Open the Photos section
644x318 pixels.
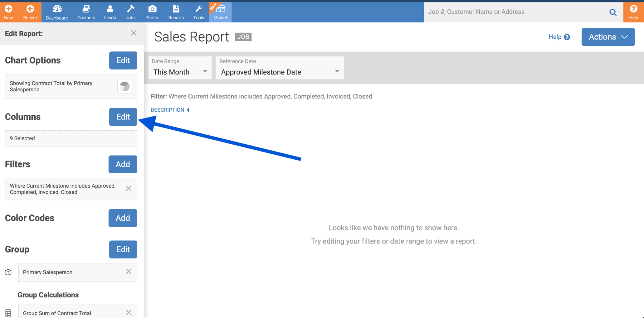pos(152,12)
